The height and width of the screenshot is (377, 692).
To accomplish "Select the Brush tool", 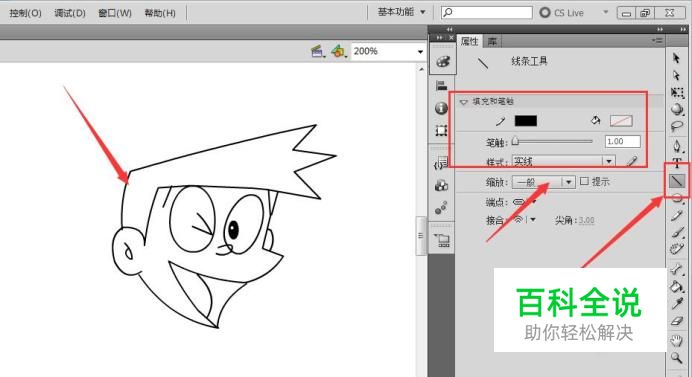I will tap(677, 233).
